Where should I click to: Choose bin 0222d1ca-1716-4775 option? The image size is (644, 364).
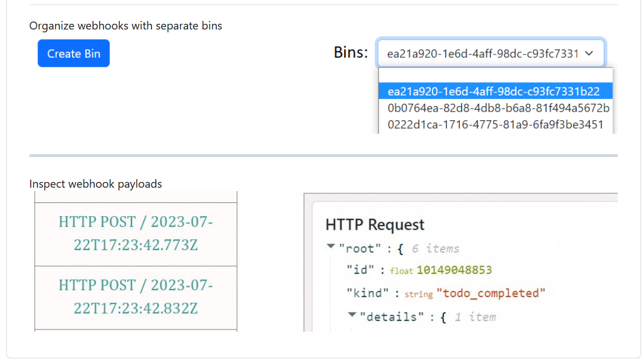point(495,125)
